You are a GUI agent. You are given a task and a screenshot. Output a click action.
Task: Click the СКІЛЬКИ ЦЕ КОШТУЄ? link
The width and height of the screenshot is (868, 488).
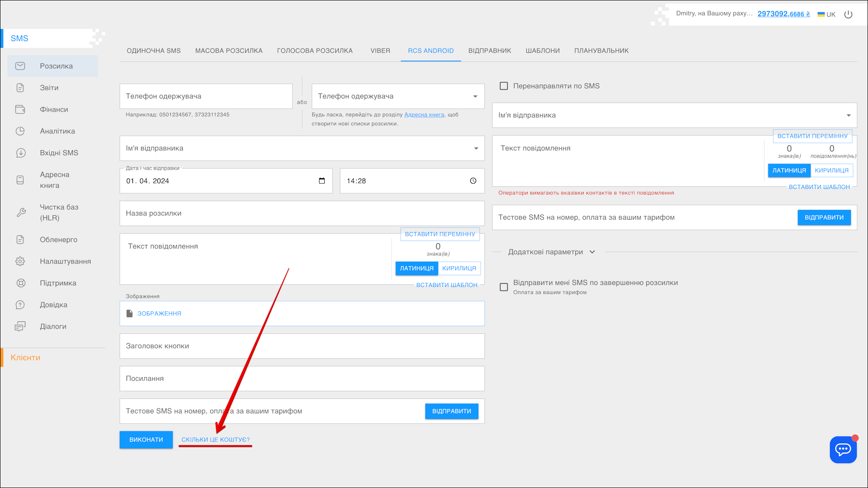[215, 439]
